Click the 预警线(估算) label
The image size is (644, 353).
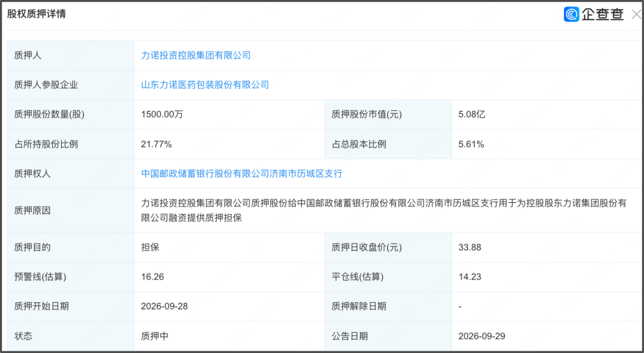click(41, 277)
